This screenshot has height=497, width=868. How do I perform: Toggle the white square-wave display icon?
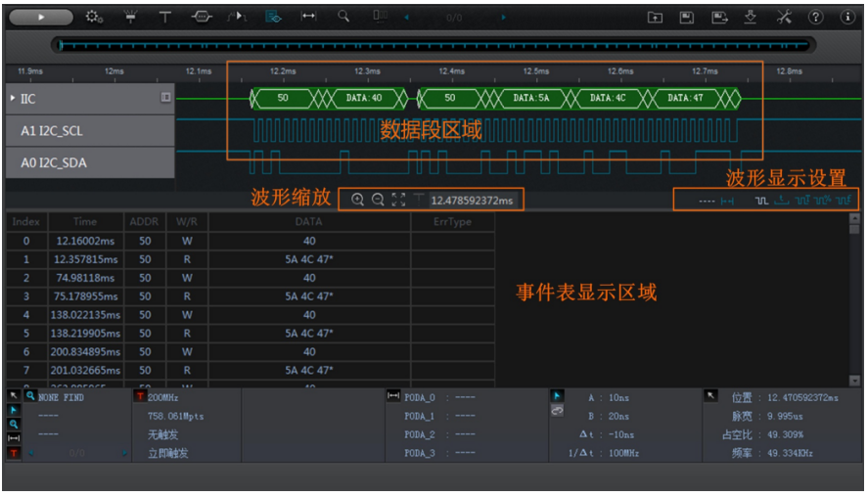761,201
